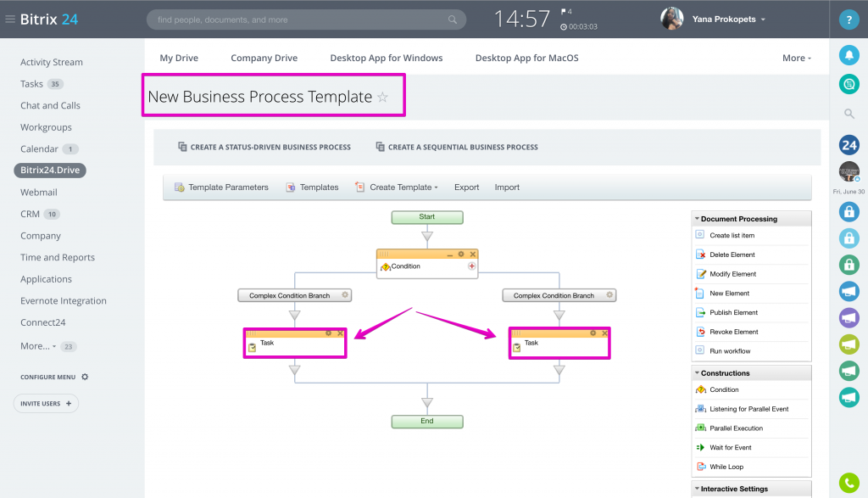Switch to the My Drive tab
Viewport: 868px width, 498px height.
tap(179, 58)
